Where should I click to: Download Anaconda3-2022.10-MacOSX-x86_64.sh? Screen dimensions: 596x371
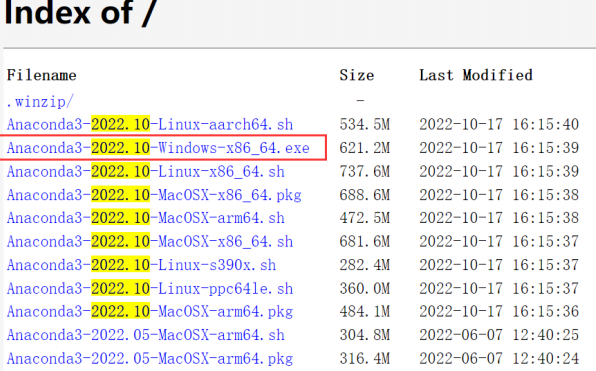(150, 242)
